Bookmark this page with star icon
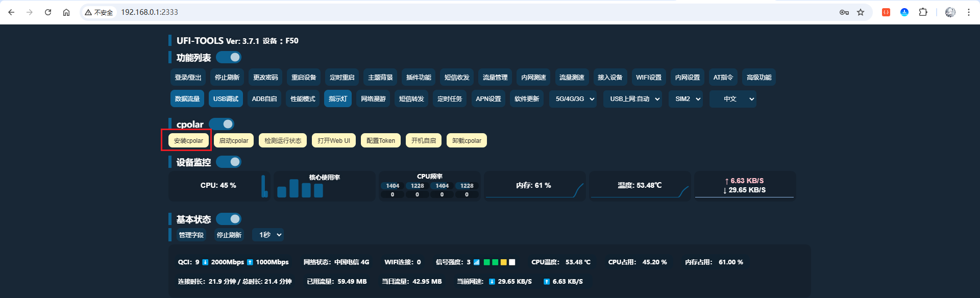Image resolution: width=980 pixels, height=298 pixels. pyautogui.click(x=861, y=12)
